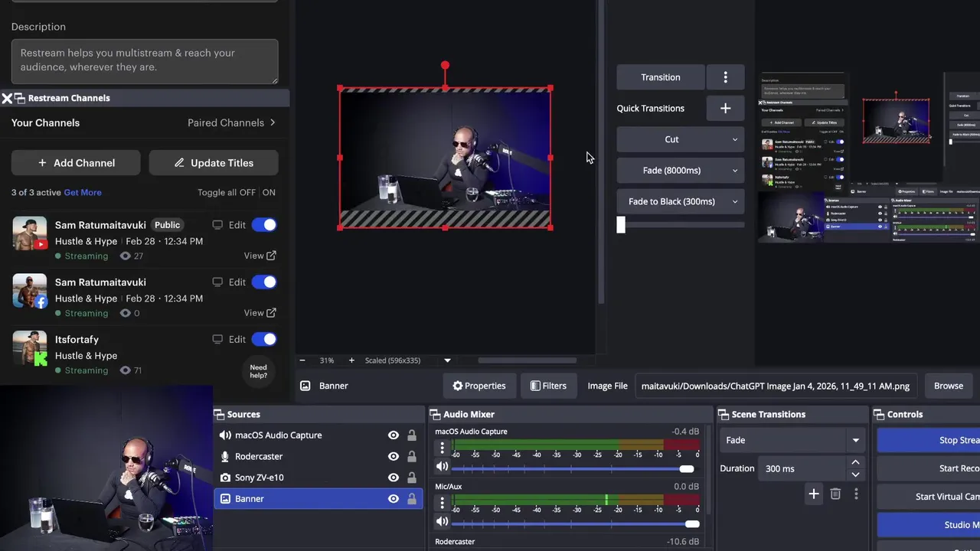Click the Add Channel button

point(76,163)
